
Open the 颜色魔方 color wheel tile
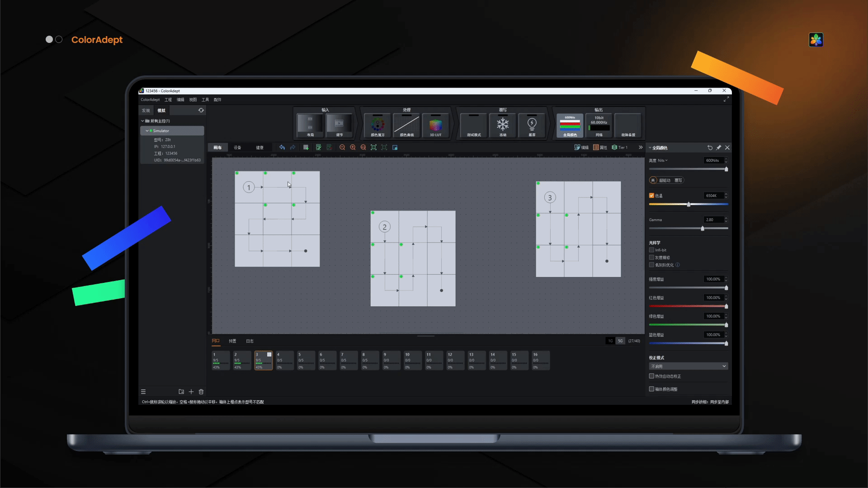click(377, 125)
